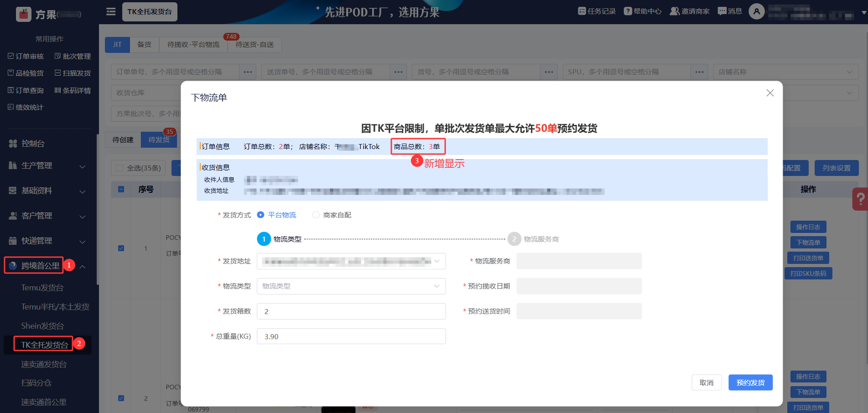Open the 发货地址 dropdown
Viewport: 868px width, 413px height.
tap(351, 261)
